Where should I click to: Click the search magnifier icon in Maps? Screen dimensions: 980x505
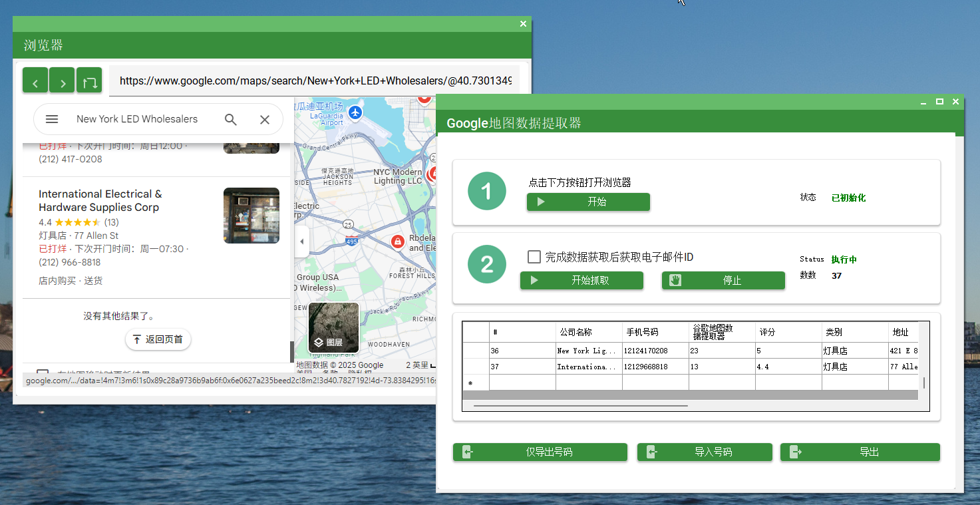point(231,119)
